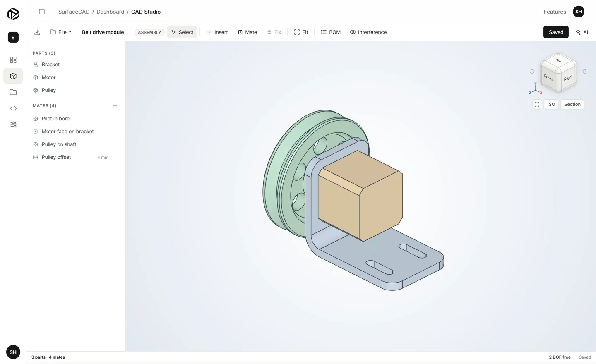Run the Interference check

tap(368, 32)
